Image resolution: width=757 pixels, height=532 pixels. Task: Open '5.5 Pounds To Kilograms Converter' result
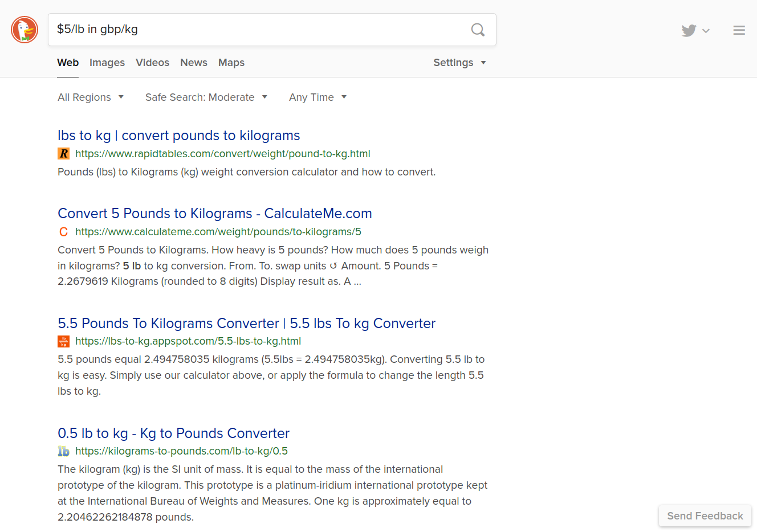click(246, 324)
